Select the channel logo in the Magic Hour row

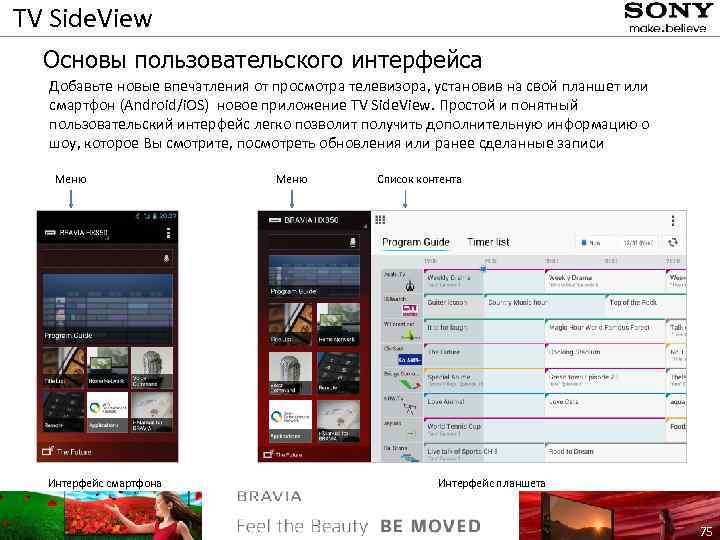point(410,335)
